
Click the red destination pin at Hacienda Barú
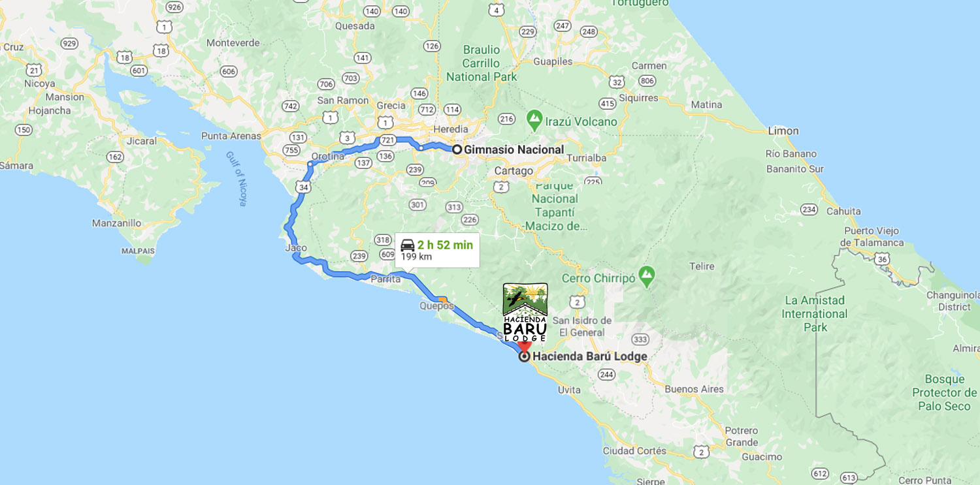click(524, 347)
